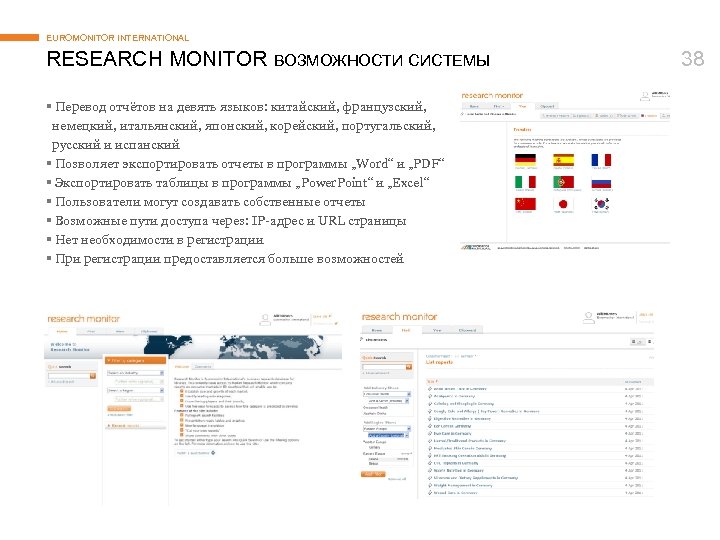Click Remove all link in report list filters

point(397,479)
